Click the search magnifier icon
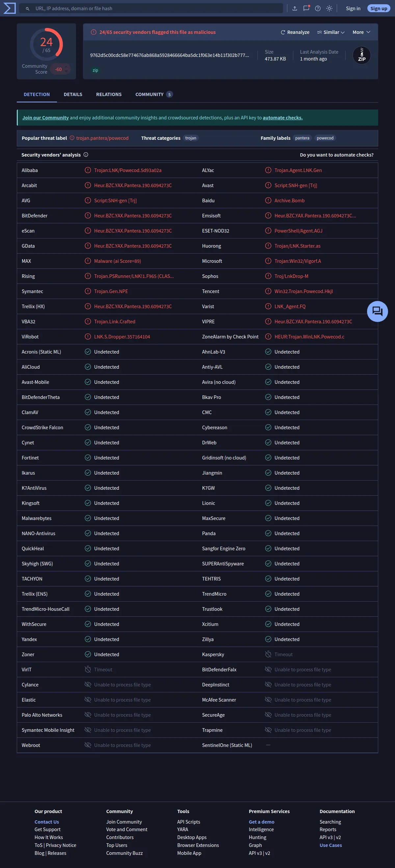Screen dimensions: 395x868 [x=27, y=9]
